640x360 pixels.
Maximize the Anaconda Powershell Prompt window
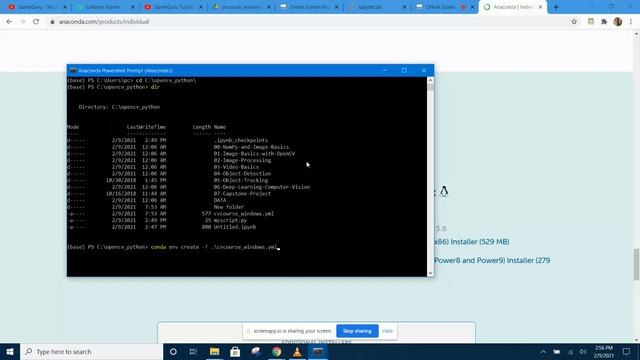tap(404, 70)
